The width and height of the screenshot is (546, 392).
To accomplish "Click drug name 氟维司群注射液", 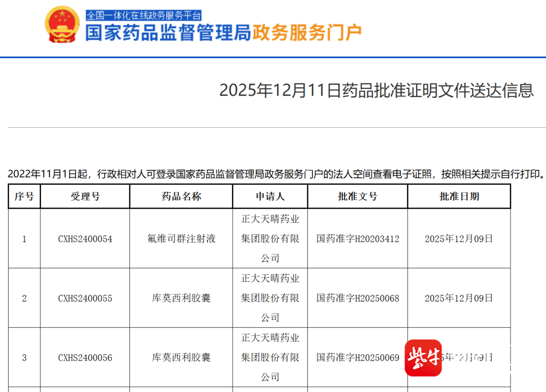I will click(181, 239).
